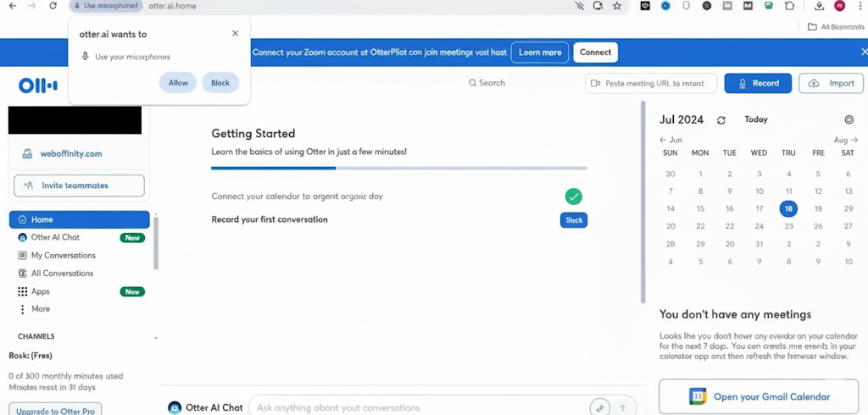
Task: Open My Conversations in sidebar
Action: [x=63, y=255]
